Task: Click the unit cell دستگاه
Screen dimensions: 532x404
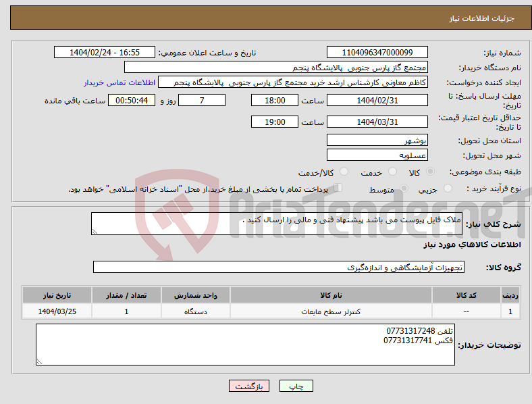Action: tap(196, 311)
